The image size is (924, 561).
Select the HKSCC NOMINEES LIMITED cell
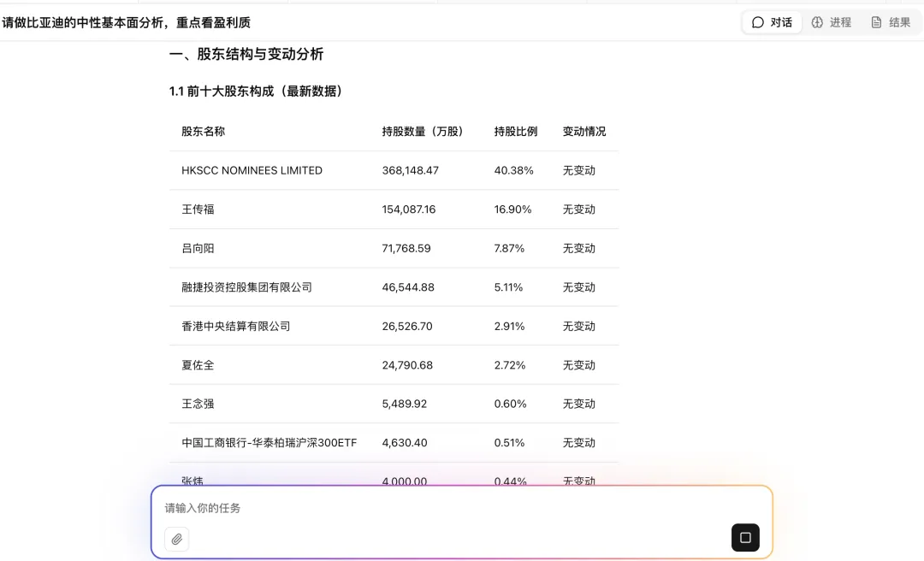coord(252,170)
